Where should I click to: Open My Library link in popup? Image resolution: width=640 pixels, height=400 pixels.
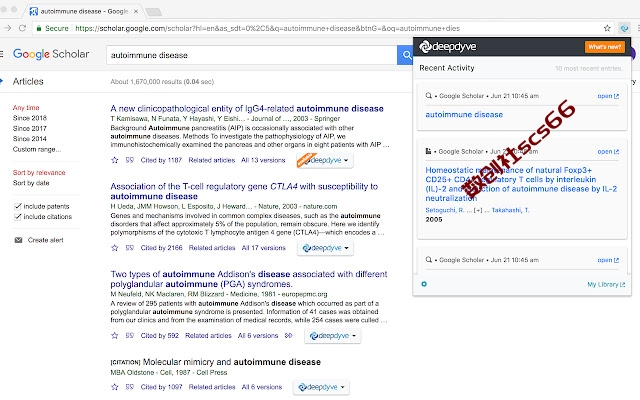[606, 284]
